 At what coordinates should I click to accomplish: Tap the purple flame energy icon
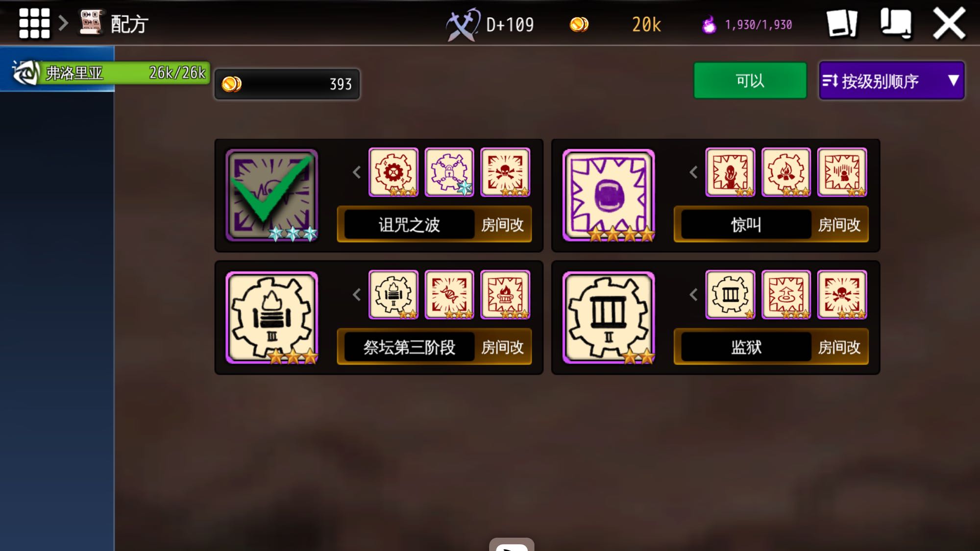point(709,24)
